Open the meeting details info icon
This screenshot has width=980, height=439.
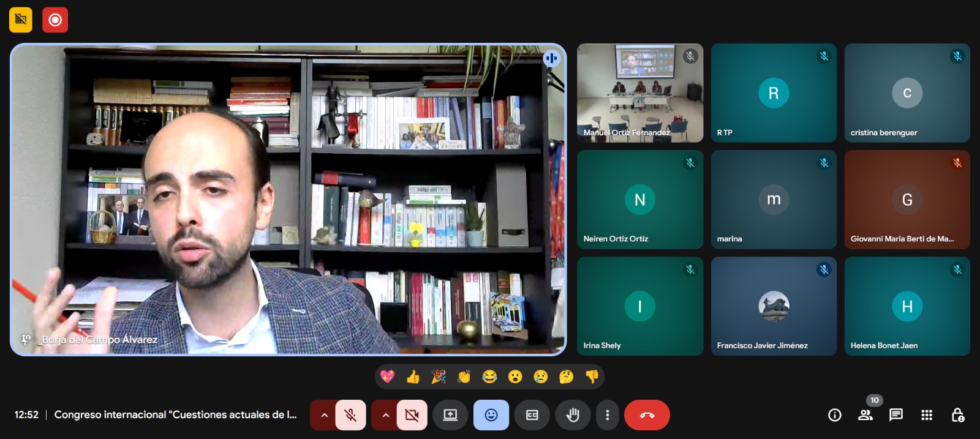pos(834,415)
